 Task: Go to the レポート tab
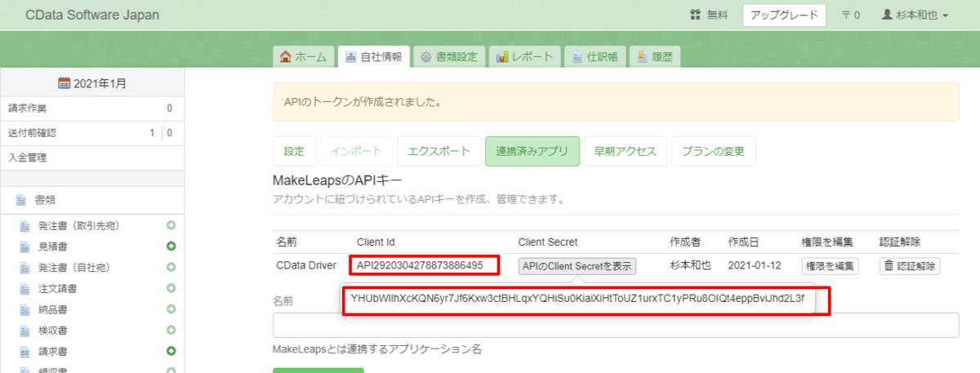point(525,57)
